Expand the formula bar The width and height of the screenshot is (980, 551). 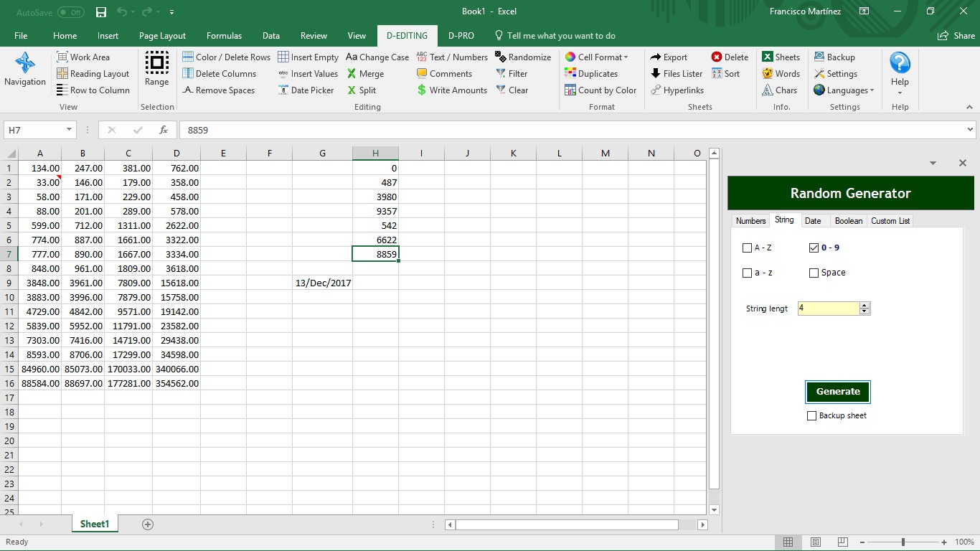[x=971, y=130]
